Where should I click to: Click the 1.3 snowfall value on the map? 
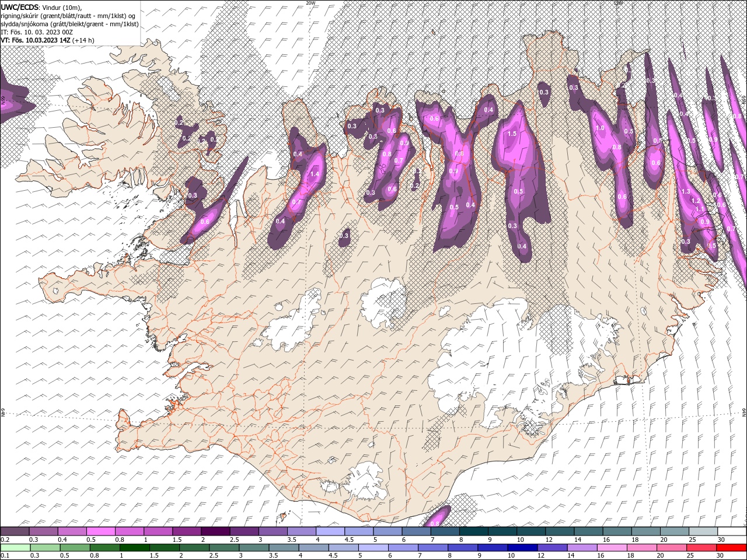[686, 191]
